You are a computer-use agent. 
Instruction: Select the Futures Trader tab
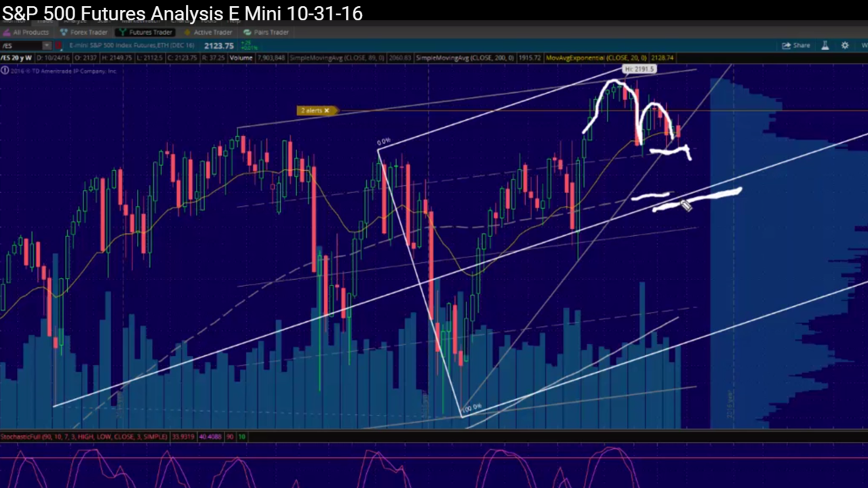point(145,32)
